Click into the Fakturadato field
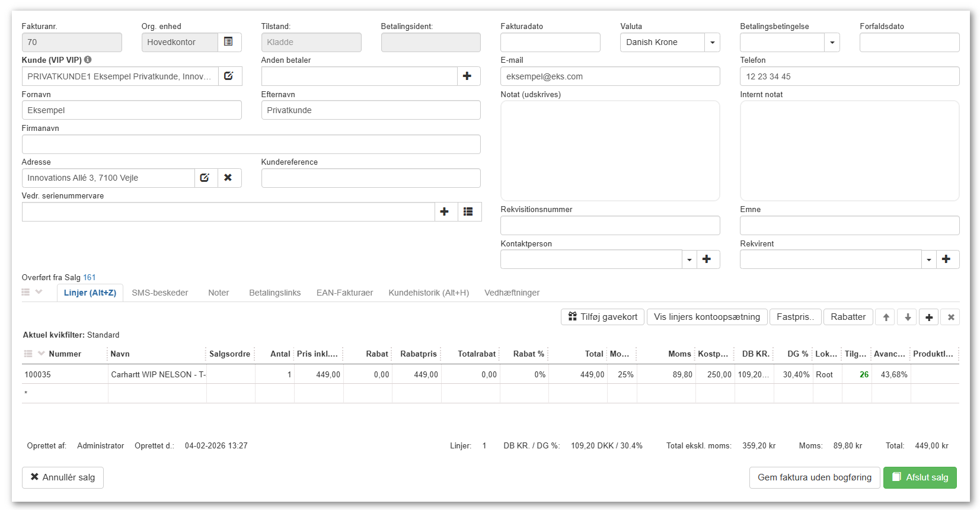 pos(550,43)
